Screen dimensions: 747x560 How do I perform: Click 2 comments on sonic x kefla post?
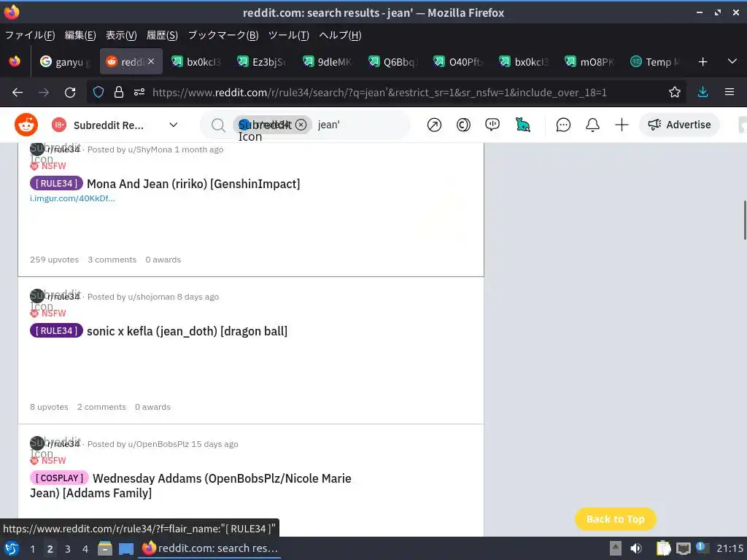[101, 407]
